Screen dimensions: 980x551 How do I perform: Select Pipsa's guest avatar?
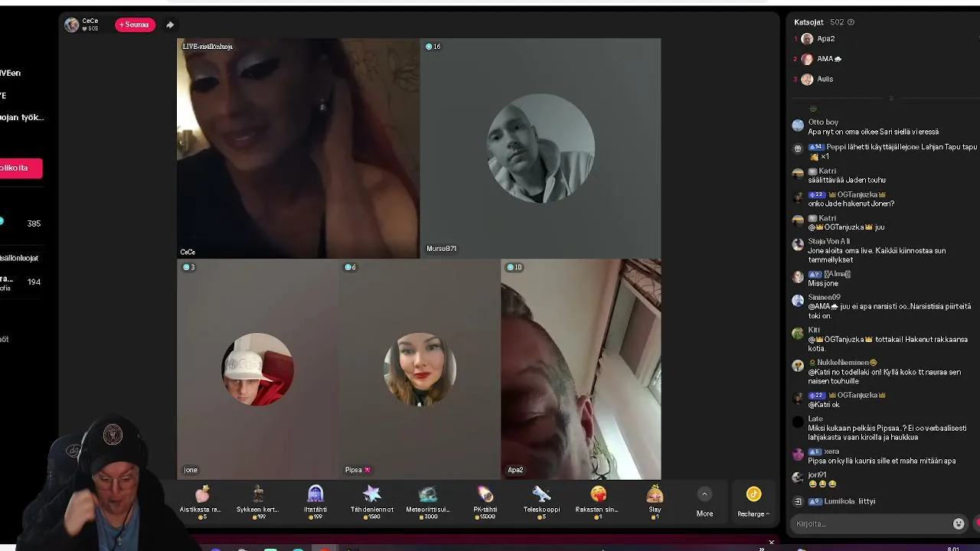click(420, 369)
